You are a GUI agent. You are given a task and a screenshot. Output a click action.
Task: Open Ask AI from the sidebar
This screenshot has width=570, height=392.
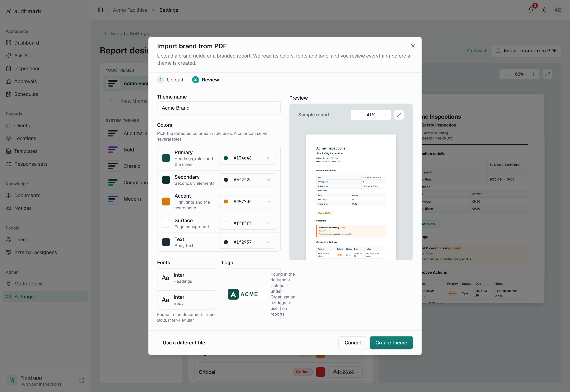pos(45,56)
